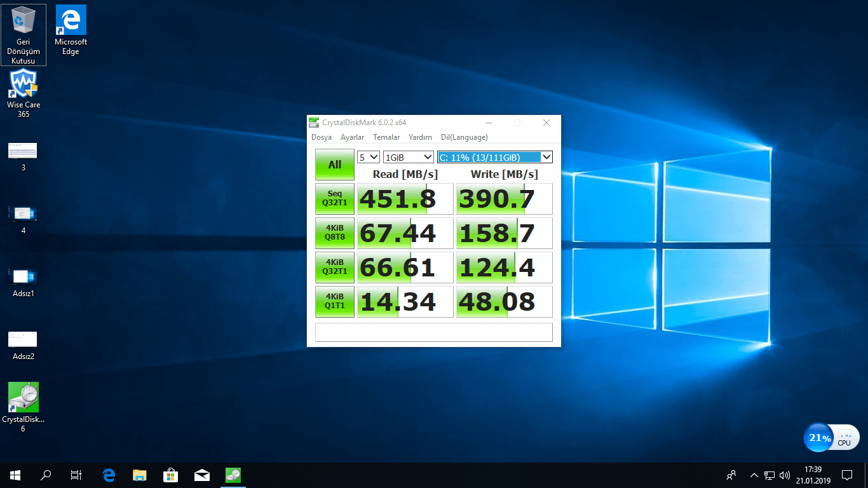Launch Edge from the taskbar
This screenshot has width=868, height=488.
pyautogui.click(x=109, y=475)
